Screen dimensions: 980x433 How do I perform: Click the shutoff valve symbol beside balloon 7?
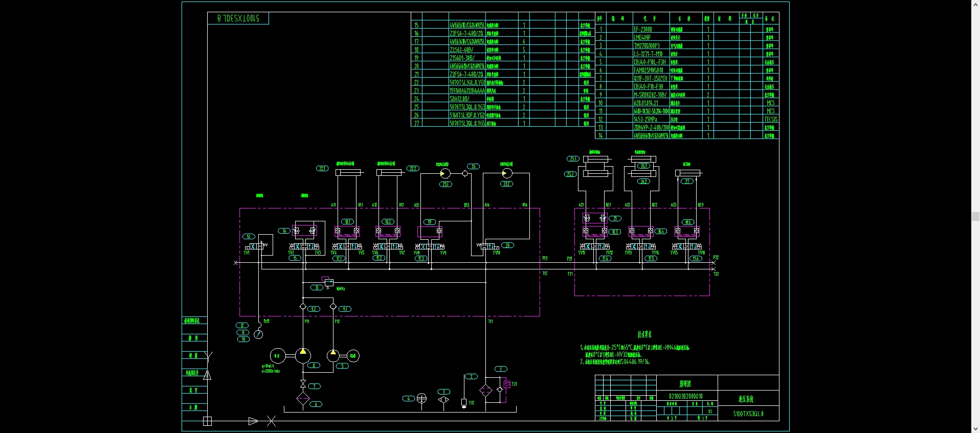[x=303, y=384]
